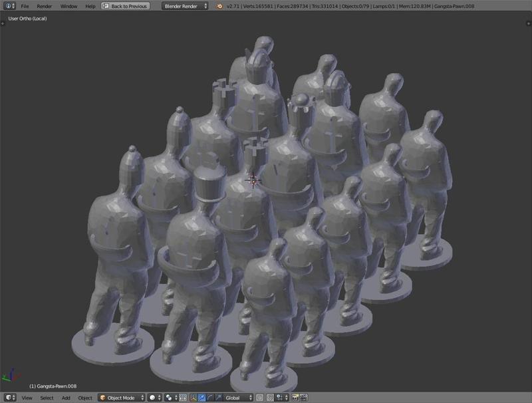The width and height of the screenshot is (532, 403).
Task: Click the Blender logo icon
Action: (x=219, y=6)
